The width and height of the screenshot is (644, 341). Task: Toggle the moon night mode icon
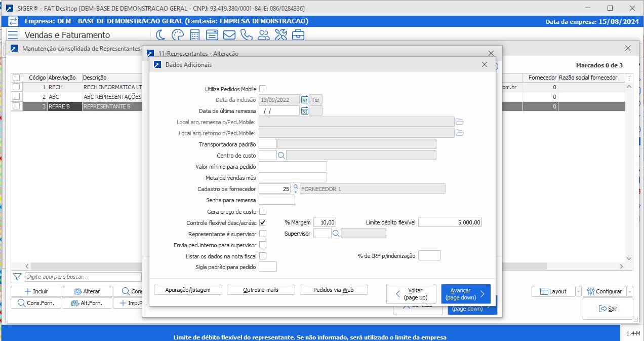(x=160, y=35)
